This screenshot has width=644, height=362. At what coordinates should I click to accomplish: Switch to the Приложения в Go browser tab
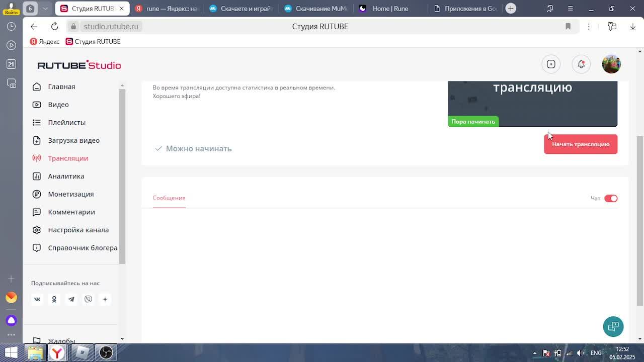tap(465, 9)
